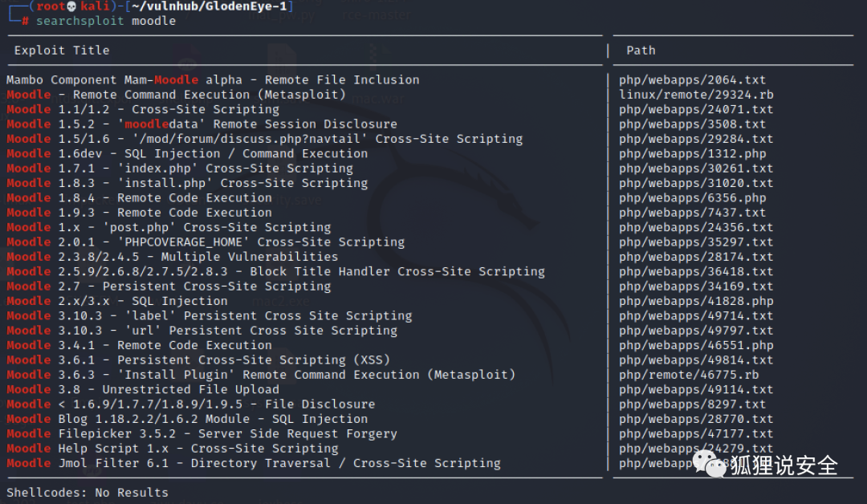Click path 'linux/remote/29324.rb'
The width and height of the screenshot is (867, 504).
(696, 95)
